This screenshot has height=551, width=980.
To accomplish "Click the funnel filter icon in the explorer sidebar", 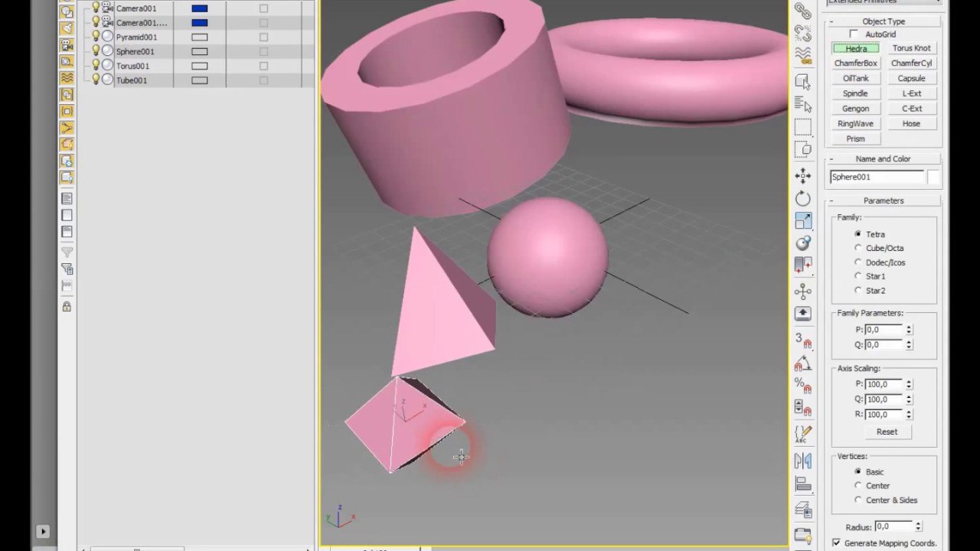I will tap(67, 252).
